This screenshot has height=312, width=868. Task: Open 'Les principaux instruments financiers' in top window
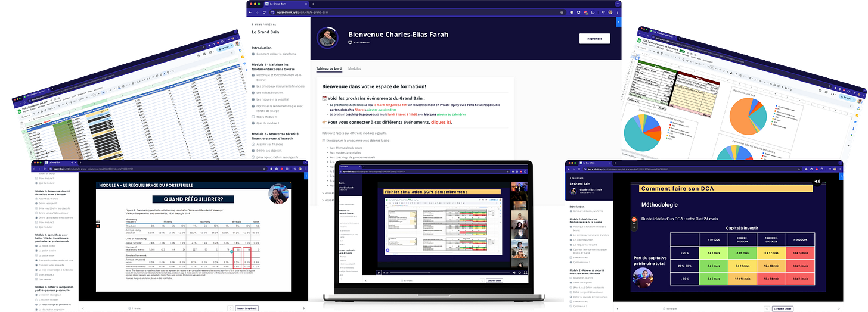pos(279,87)
